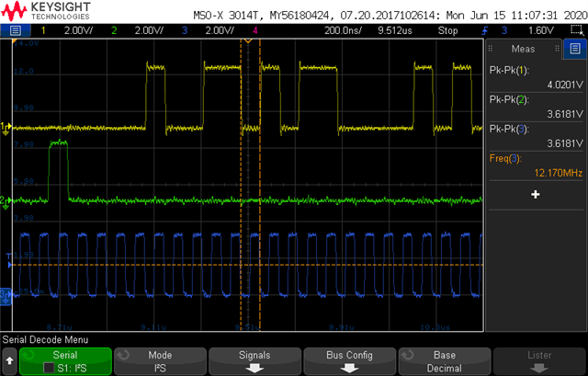The image size is (588, 376).
Task: Click the orange time reference triangle at top
Action: point(248,40)
